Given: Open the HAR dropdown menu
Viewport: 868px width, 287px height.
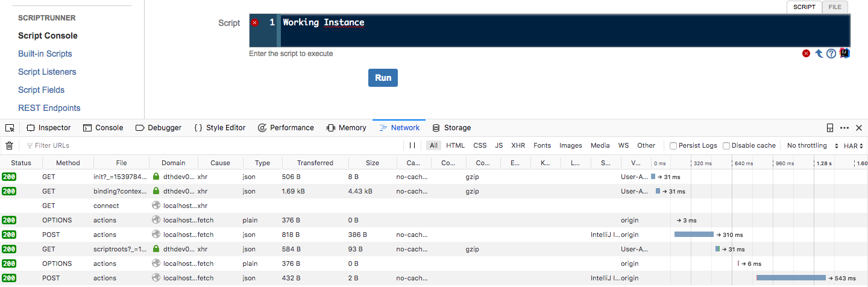Looking at the screenshot, I should (x=854, y=145).
